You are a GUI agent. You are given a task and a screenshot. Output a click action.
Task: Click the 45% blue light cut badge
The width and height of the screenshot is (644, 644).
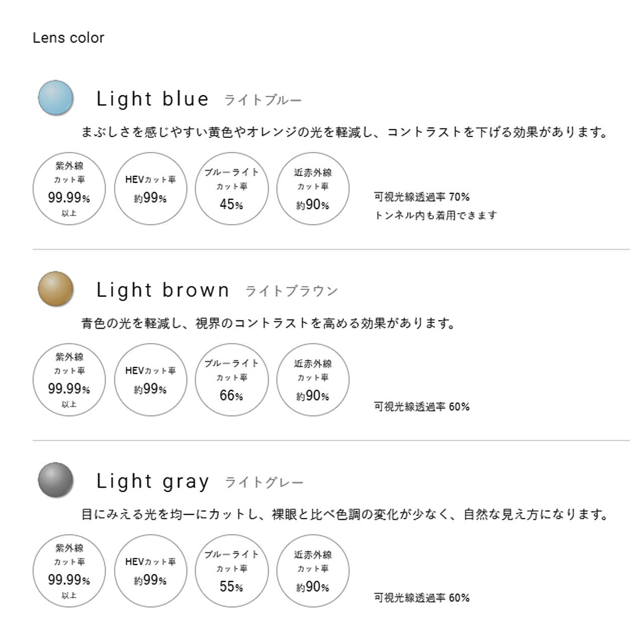click(231, 189)
